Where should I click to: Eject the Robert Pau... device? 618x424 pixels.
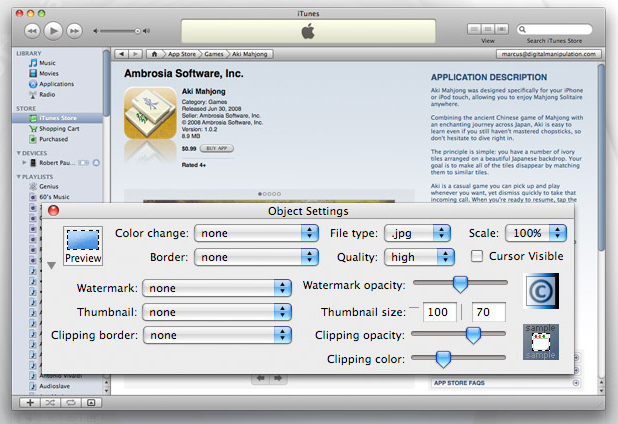click(x=96, y=163)
